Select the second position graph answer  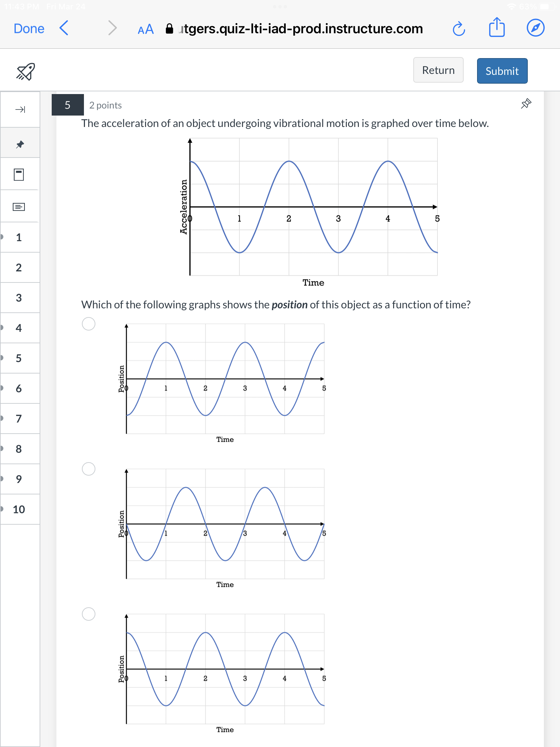point(88,469)
